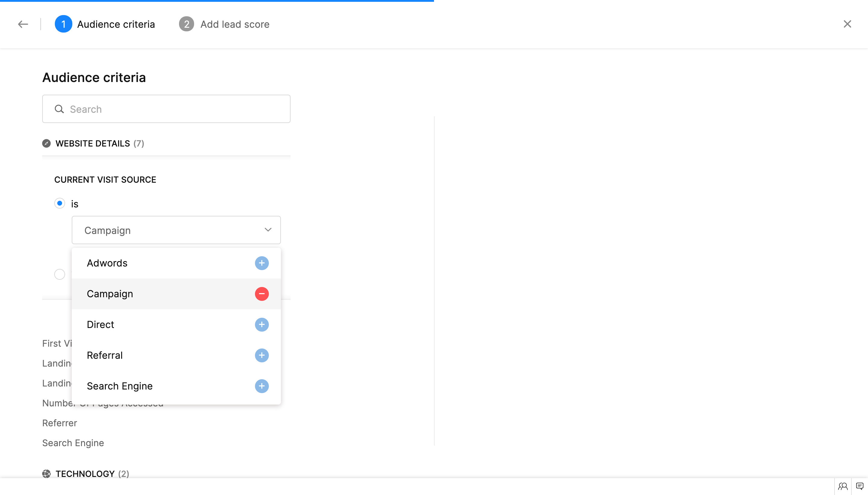Add Adwords with the plus icon
Screen dimensions: 868x495
point(261,263)
